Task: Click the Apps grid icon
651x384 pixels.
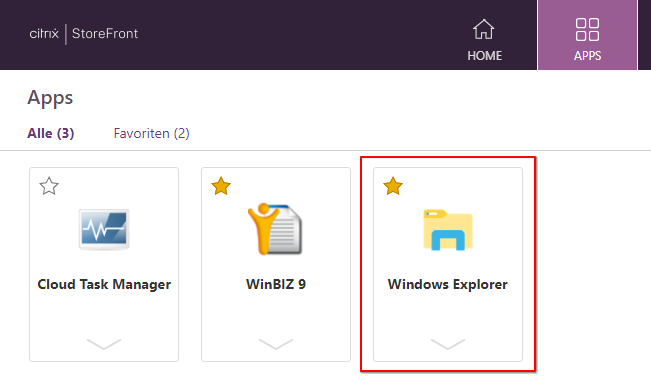Action: point(587,29)
